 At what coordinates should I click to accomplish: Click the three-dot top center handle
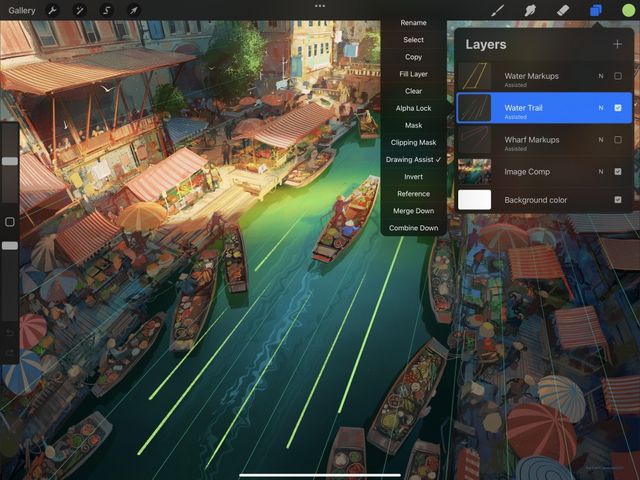320,6
